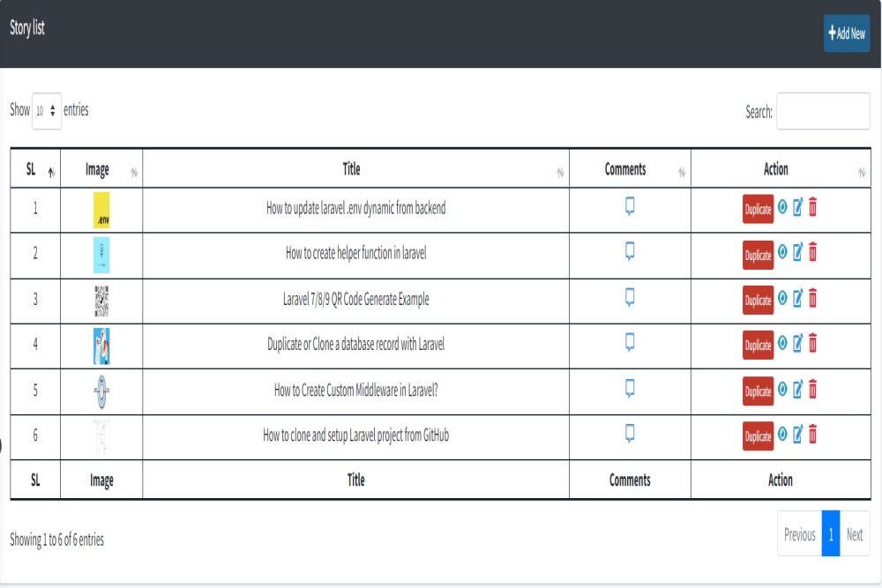
Task: Go to Next page in pagination
Action: pyautogui.click(x=854, y=534)
